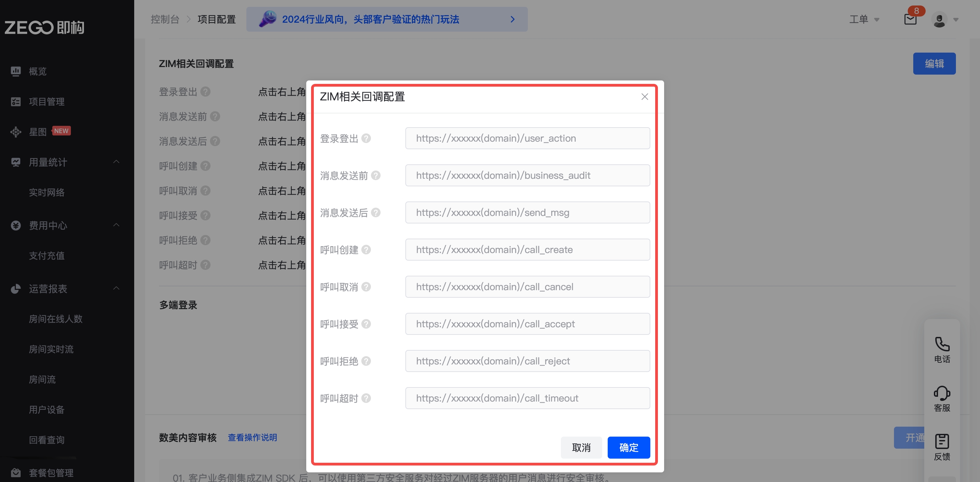
Task: Open the mail notifications icon with badge
Action: [x=910, y=19]
